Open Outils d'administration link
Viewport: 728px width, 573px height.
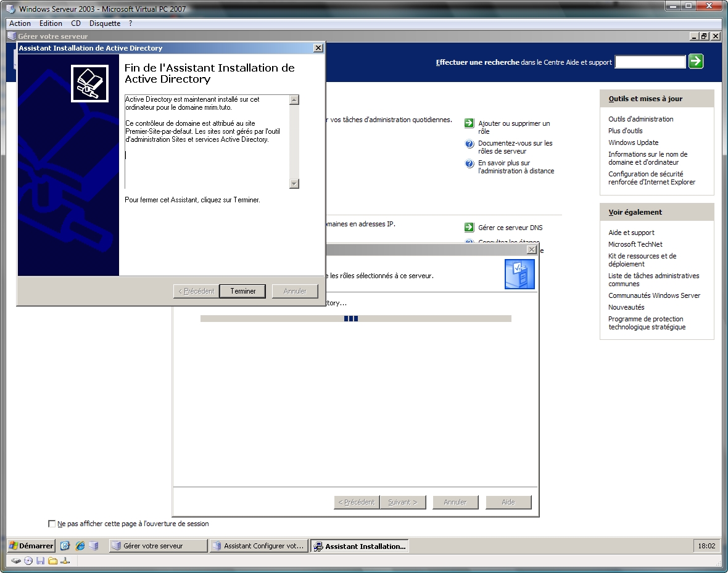pyautogui.click(x=641, y=119)
